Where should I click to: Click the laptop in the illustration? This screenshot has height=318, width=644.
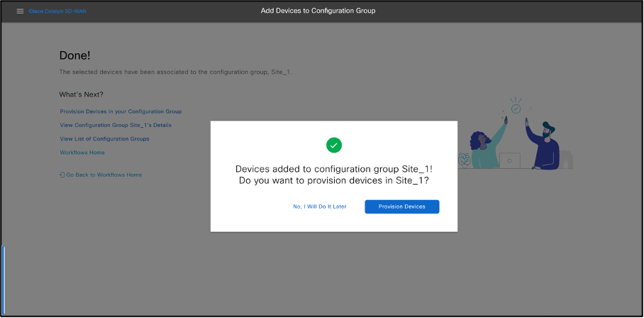click(509, 161)
